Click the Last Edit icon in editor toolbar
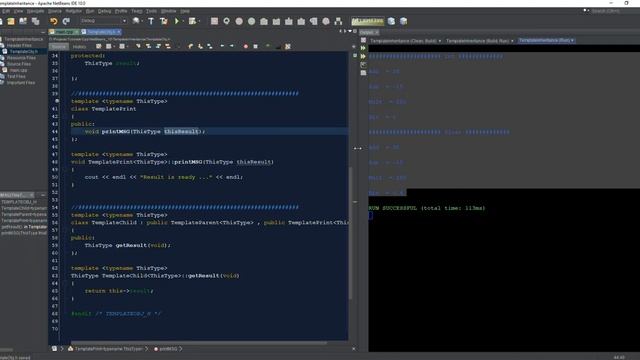Viewport: 640px width, 360px height. click(x=98, y=47)
